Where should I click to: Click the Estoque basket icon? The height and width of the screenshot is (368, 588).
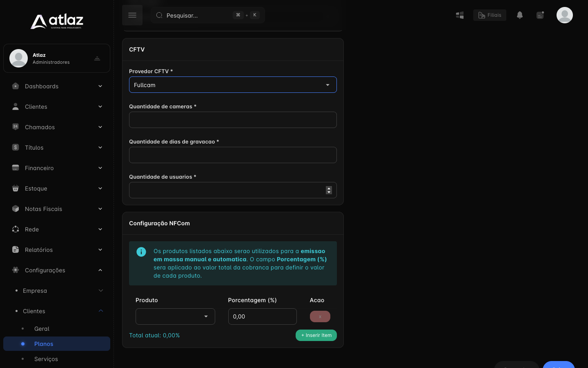(16, 188)
